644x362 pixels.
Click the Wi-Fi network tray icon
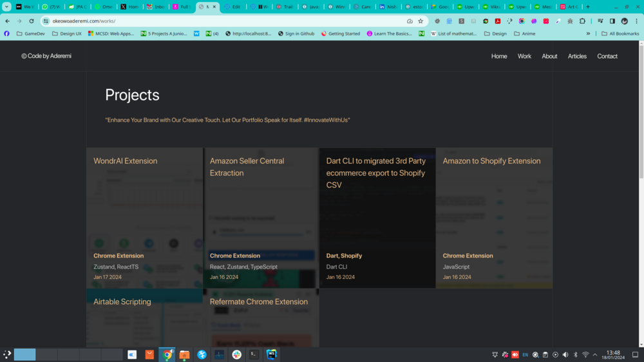click(585, 354)
